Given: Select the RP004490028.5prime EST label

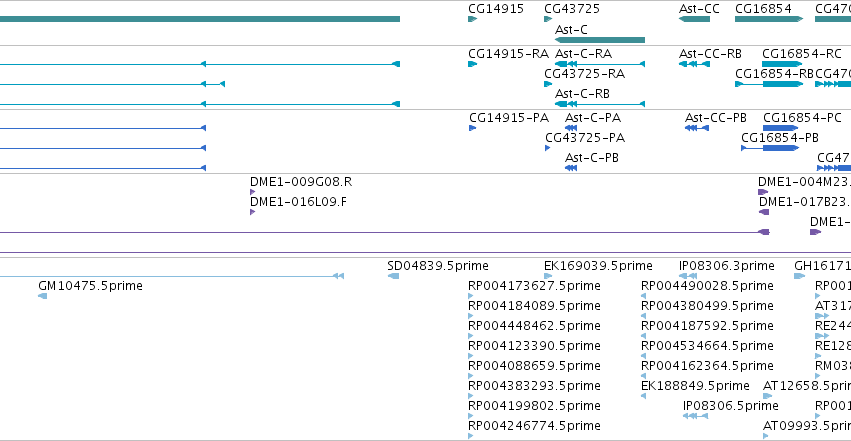Looking at the screenshot, I should [x=707, y=286].
